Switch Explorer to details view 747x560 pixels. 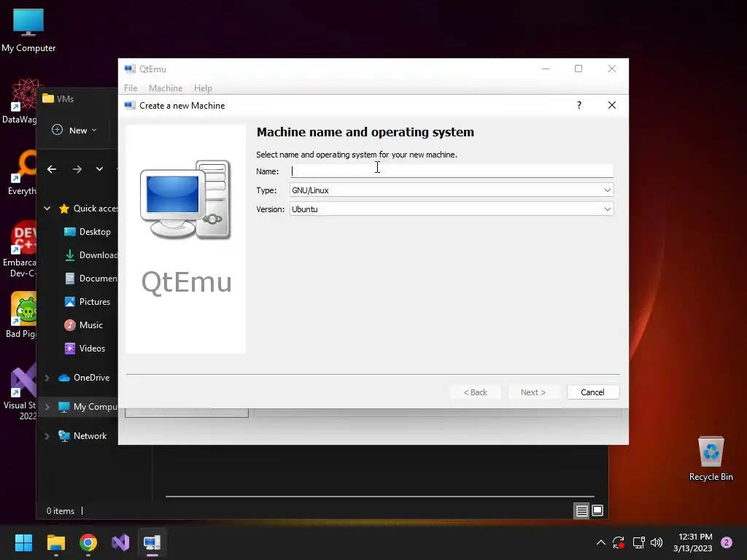(581, 511)
